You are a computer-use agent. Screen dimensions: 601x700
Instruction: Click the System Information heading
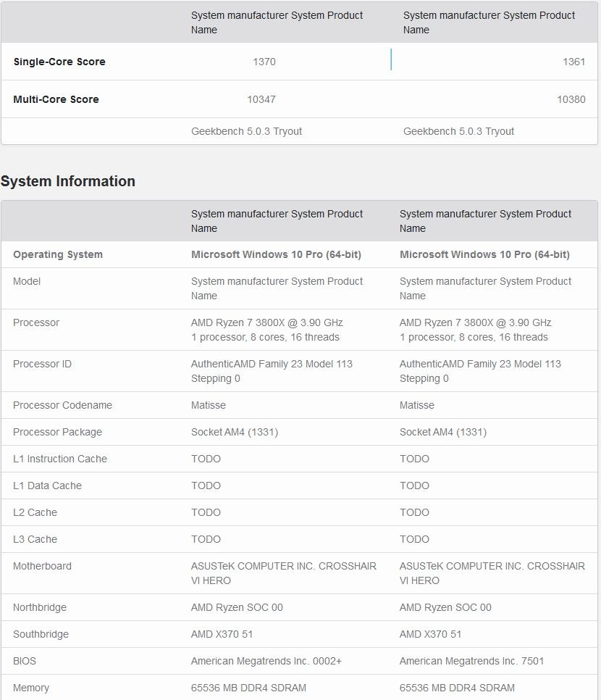pyautogui.click(x=68, y=181)
